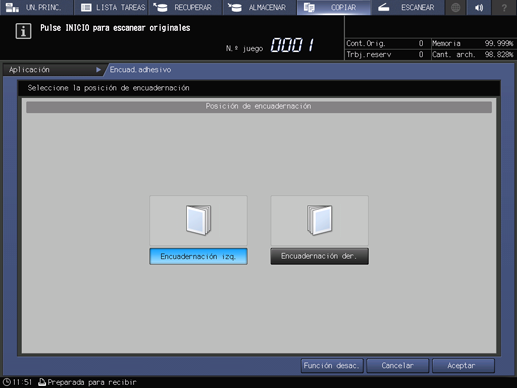Click the Cancelar button

pyautogui.click(x=397, y=366)
